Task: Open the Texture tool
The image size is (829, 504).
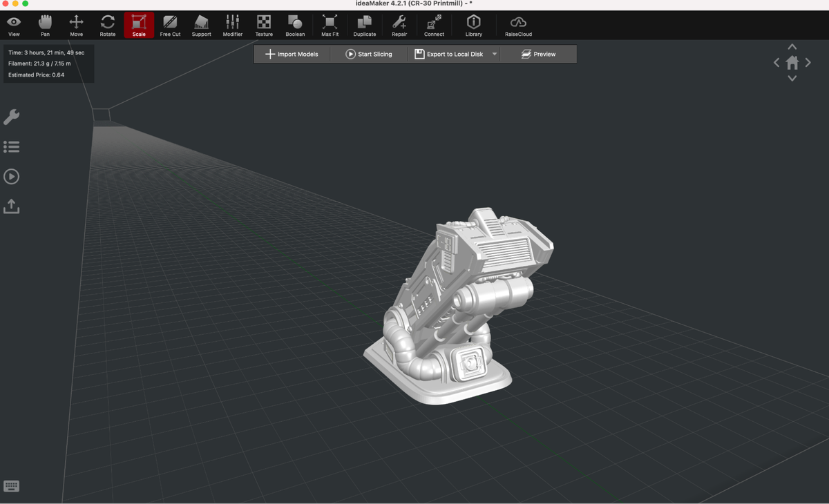Action: pyautogui.click(x=264, y=25)
